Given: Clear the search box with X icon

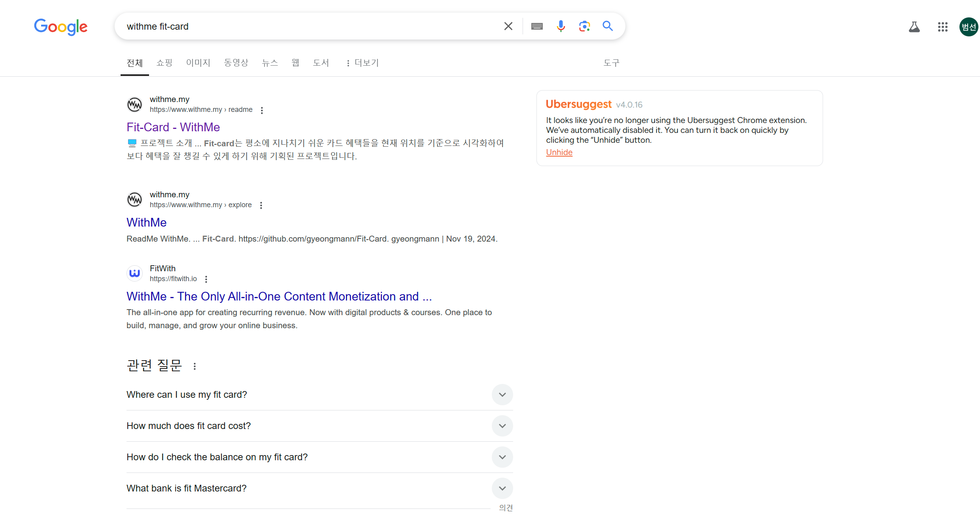Looking at the screenshot, I should pyautogui.click(x=508, y=26).
